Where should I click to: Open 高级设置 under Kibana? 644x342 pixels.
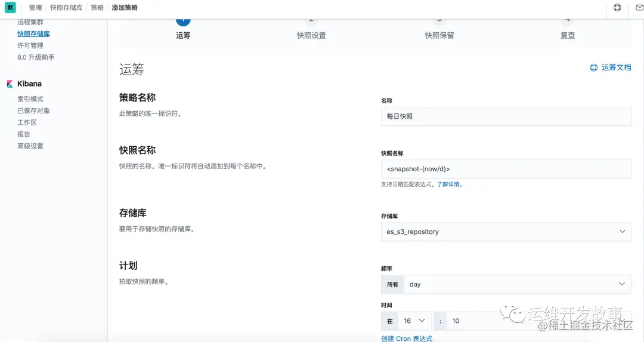[30, 146]
